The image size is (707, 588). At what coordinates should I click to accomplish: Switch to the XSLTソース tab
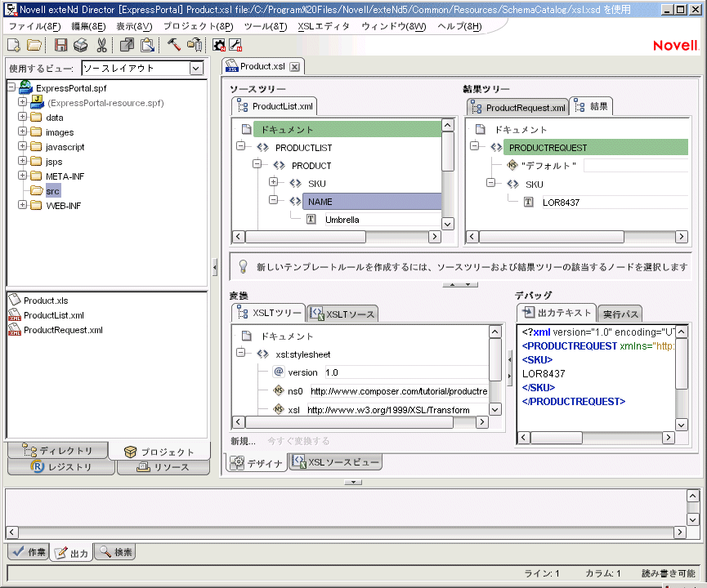click(x=342, y=314)
